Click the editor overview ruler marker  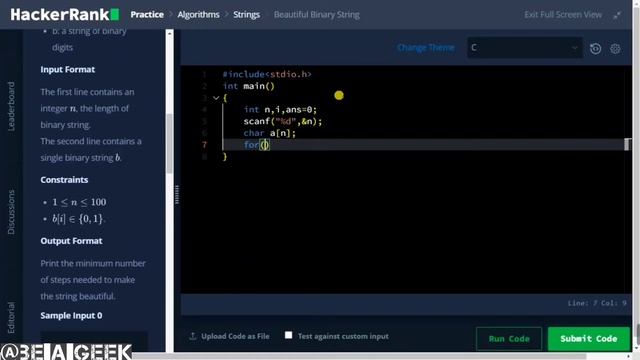point(627,144)
